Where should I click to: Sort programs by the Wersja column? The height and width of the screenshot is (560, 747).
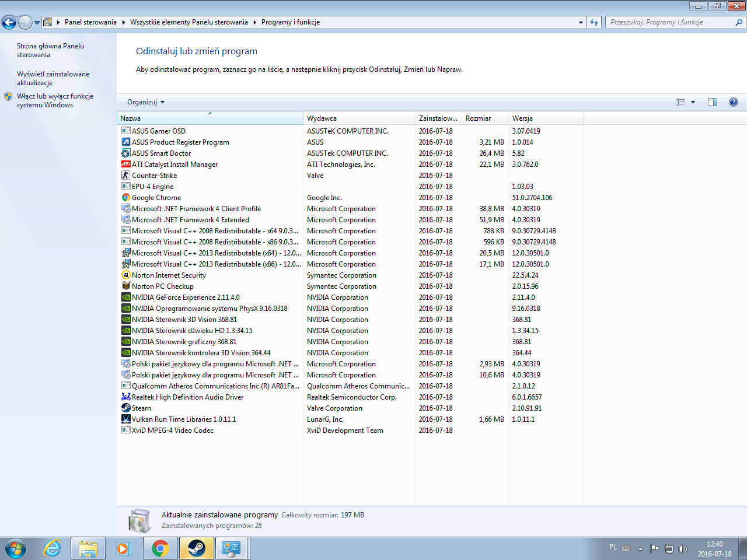546,118
